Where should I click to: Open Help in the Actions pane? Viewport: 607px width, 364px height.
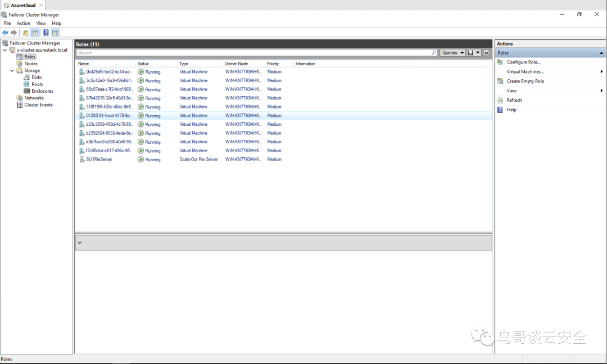click(x=511, y=110)
